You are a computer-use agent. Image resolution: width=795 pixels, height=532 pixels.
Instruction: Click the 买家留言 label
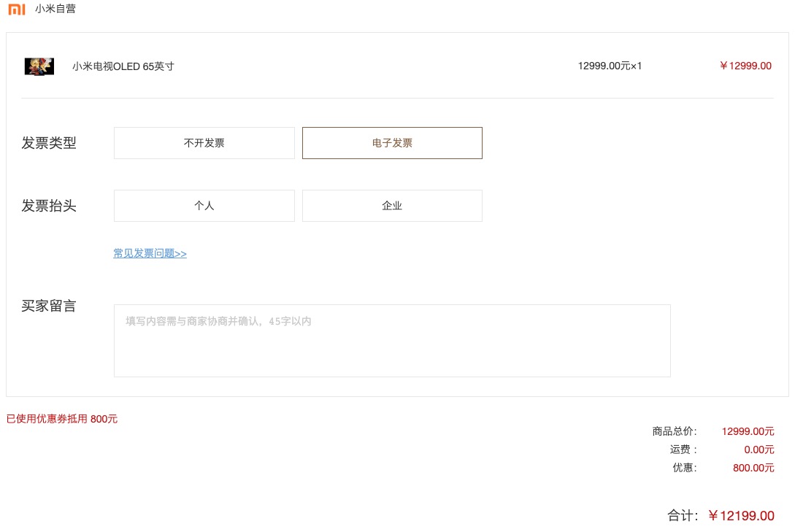(49, 306)
